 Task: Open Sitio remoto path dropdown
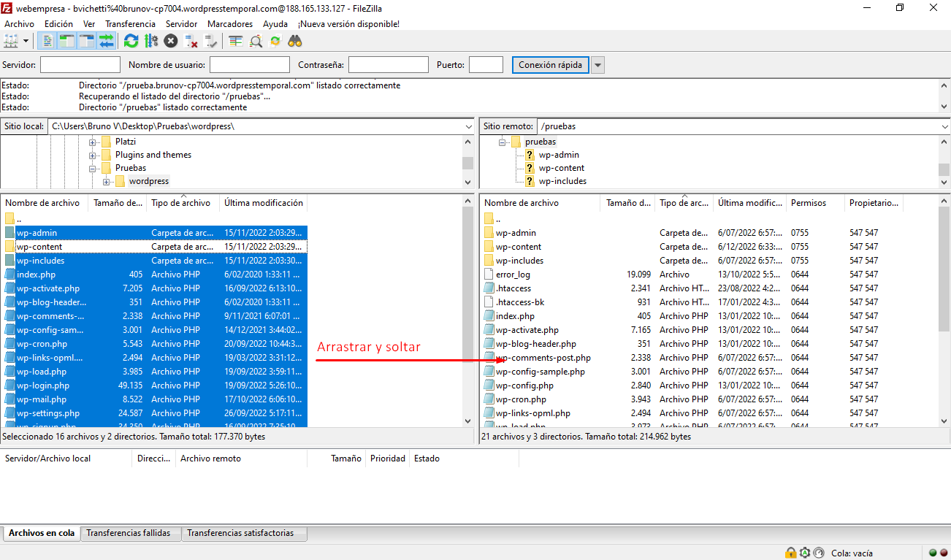click(944, 126)
